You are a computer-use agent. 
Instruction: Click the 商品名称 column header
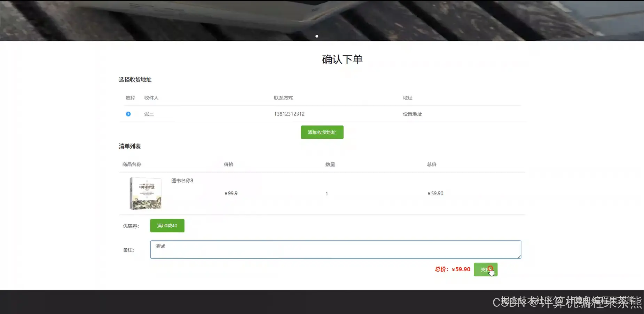pos(131,164)
